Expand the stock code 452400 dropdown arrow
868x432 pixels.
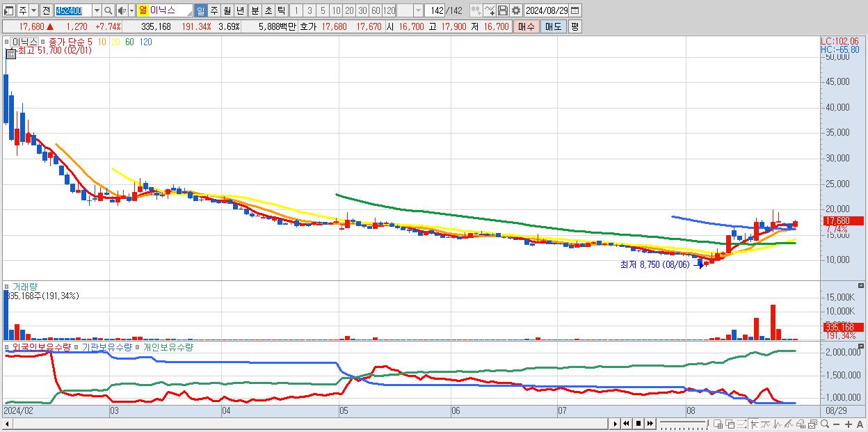(x=97, y=10)
